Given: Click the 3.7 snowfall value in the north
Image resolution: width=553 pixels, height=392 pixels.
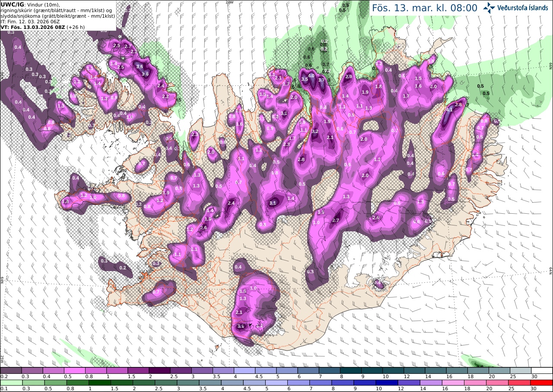Looking at the screenshot, I should 321,80.
